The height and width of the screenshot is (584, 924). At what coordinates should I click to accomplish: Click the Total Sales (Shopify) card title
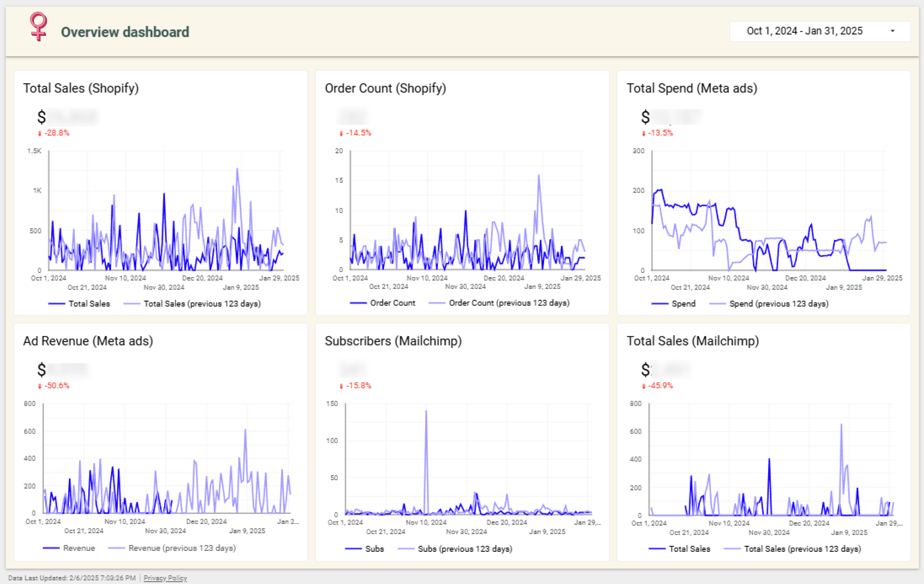point(81,88)
